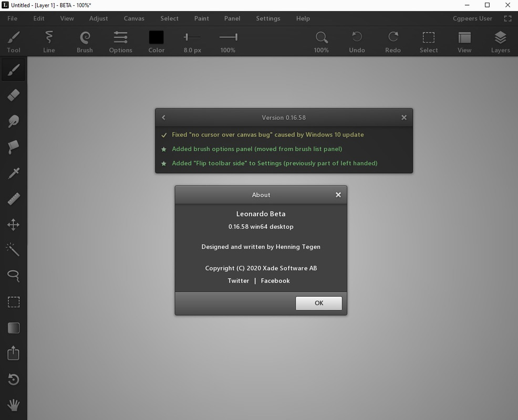The width and height of the screenshot is (518, 420).
Task: Pick the gradient tool
Action: pyautogui.click(x=14, y=328)
